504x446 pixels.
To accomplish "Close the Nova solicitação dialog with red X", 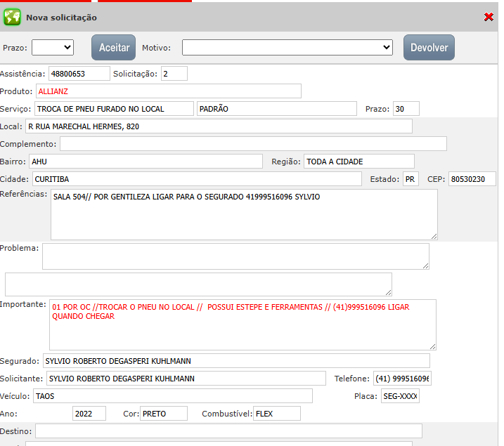I will (489, 17).
